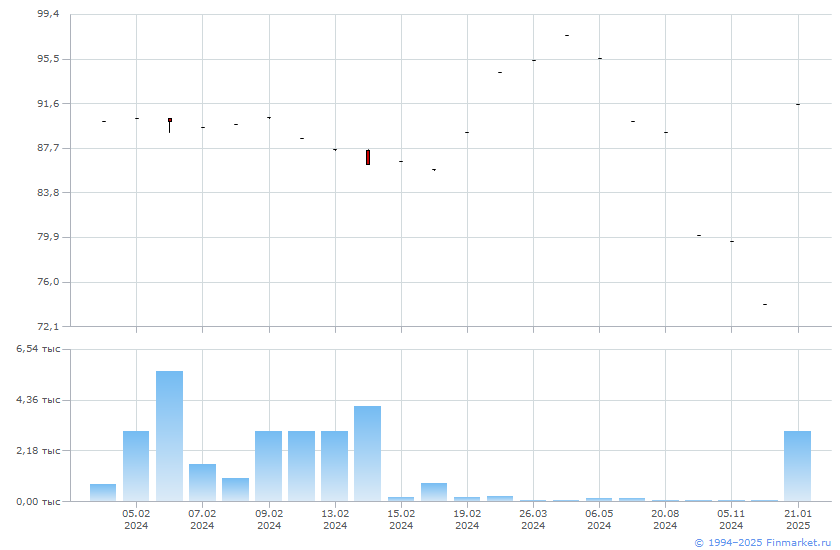The width and height of the screenshot is (840, 550).
Task: Click the '05.11 2024' date label
Action: pos(731,519)
